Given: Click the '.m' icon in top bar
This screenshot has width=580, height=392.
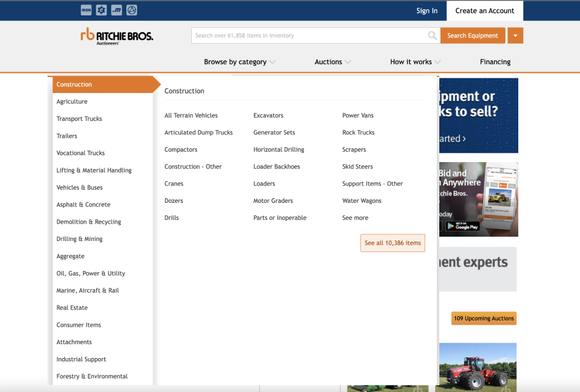Looking at the screenshot, I should [x=117, y=10].
